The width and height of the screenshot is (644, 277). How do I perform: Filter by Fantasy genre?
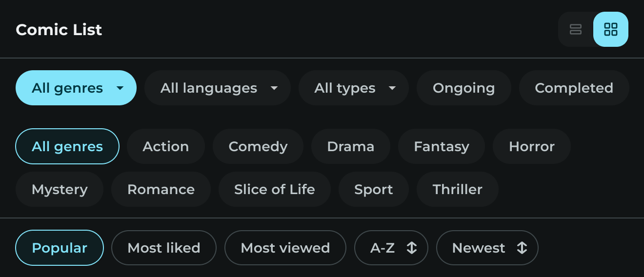[x=442, y=146]
